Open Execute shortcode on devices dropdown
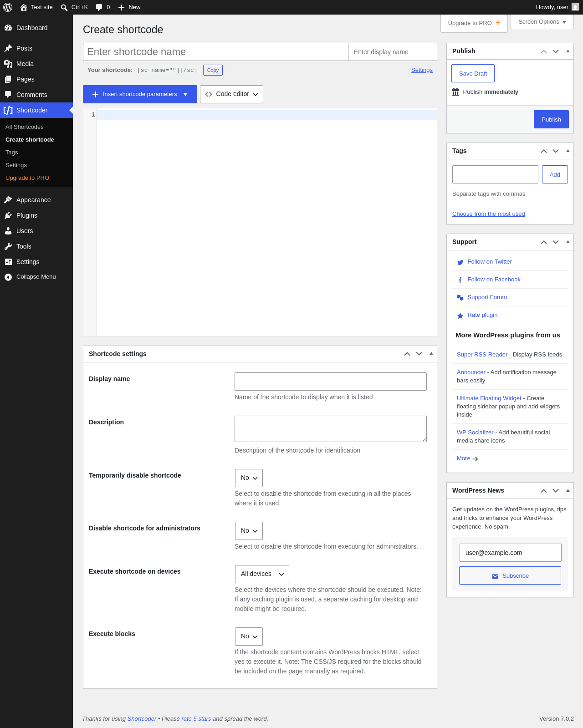This screenshot has width=583, height=728. point(262,574)
